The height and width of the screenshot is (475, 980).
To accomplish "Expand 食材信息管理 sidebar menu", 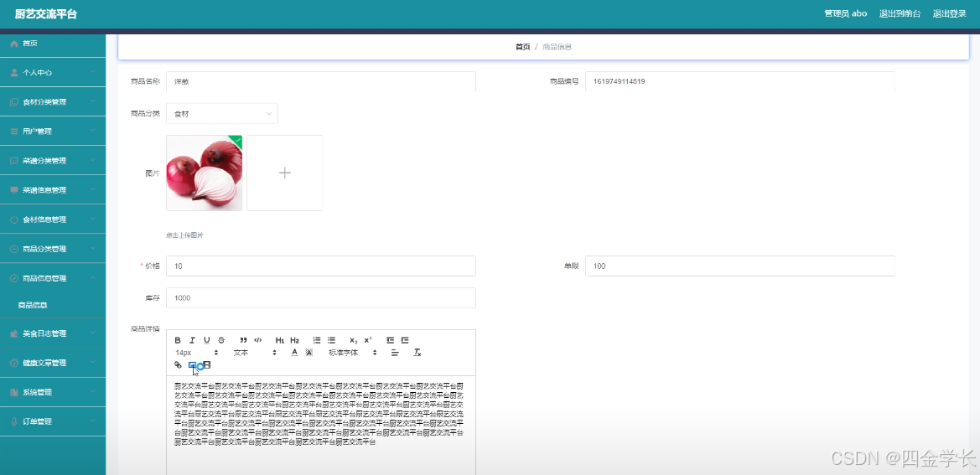I will pos(53,219).
